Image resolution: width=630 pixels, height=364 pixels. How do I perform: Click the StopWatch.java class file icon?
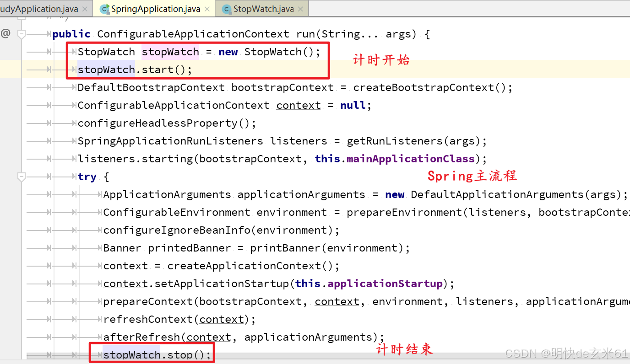[x=226, y=9]
